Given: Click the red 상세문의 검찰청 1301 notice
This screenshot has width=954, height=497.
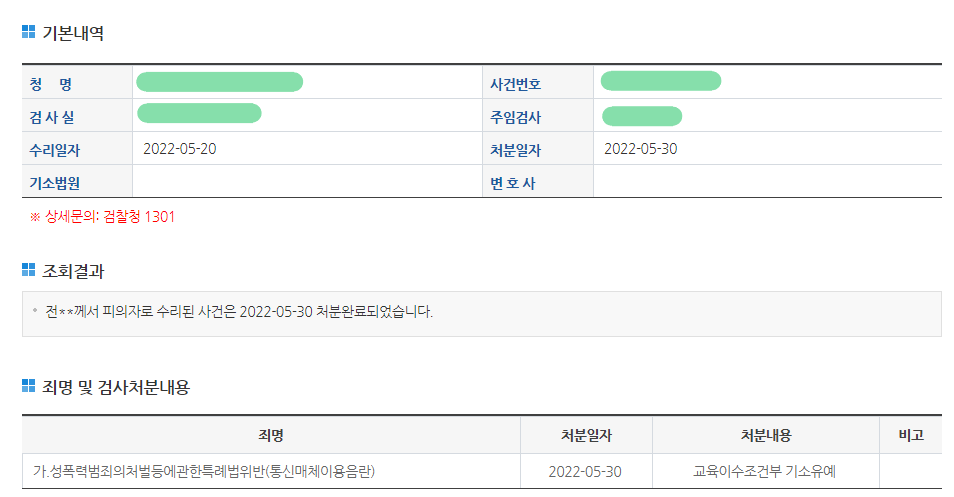Looking at the screenshot, I should [x=102, y=216].
